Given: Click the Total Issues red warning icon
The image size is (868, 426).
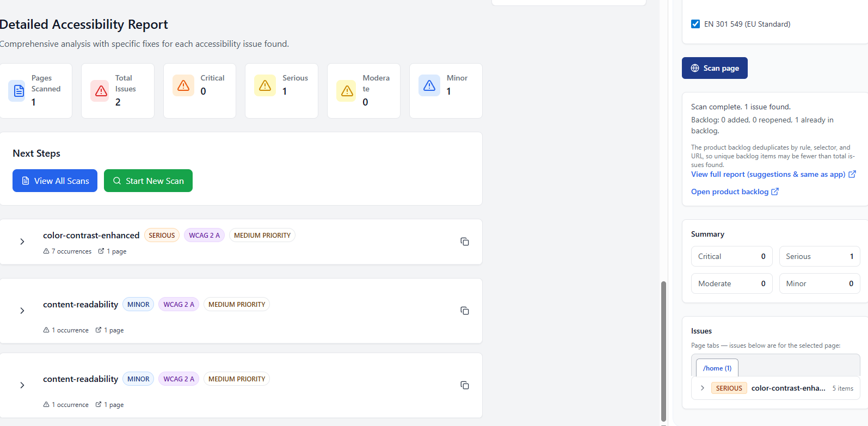Looking at the screenshot, I should coord(101,91).
